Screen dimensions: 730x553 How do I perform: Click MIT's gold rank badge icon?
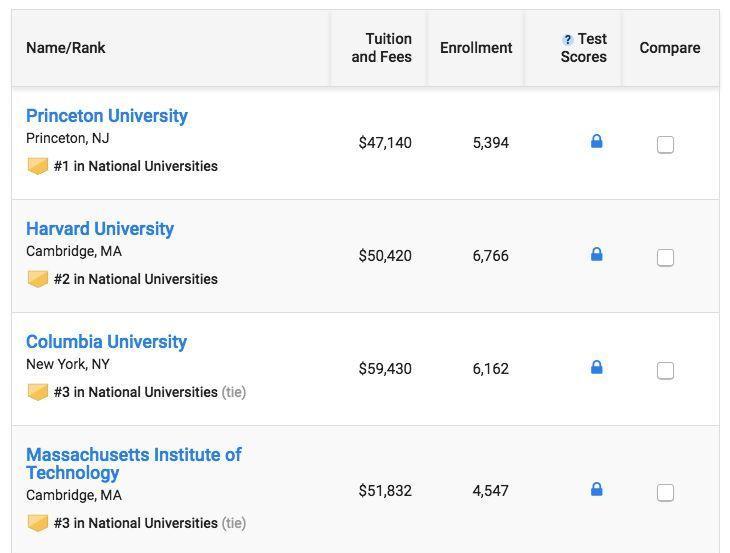pos(38,523)
